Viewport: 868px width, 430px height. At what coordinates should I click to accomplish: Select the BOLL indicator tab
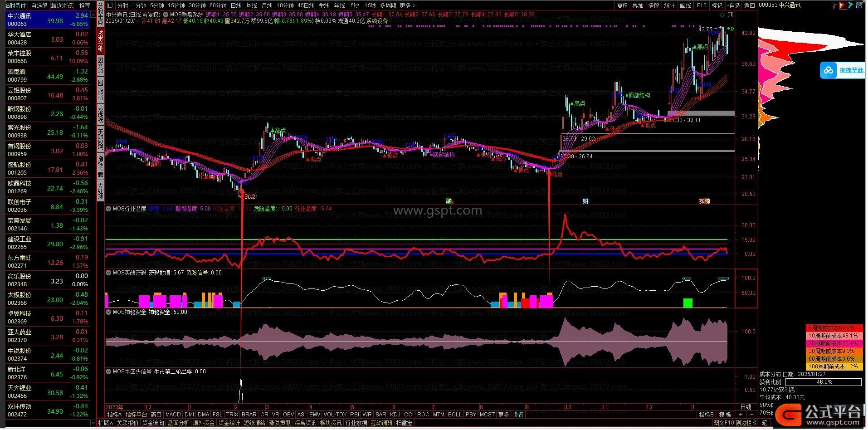coord(454,415)
